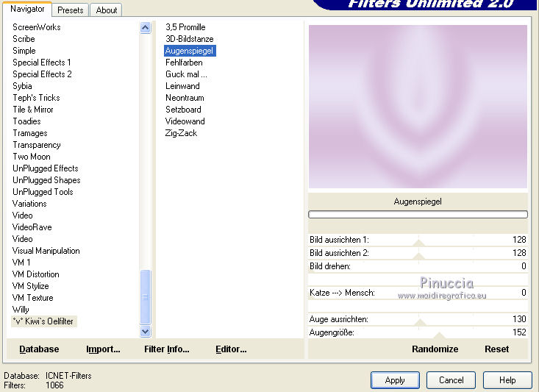
Task: Reset the filter parameters
Action: [x=497, y=349]
